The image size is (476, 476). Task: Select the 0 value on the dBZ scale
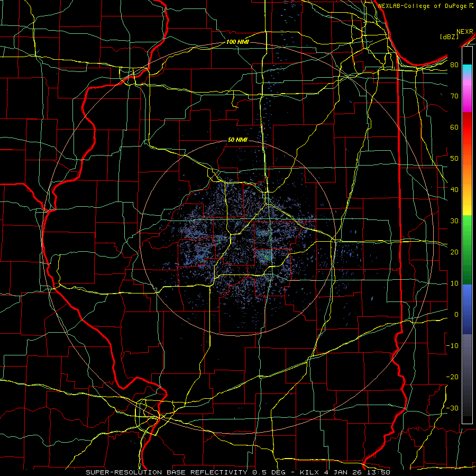tap(456, 315)
